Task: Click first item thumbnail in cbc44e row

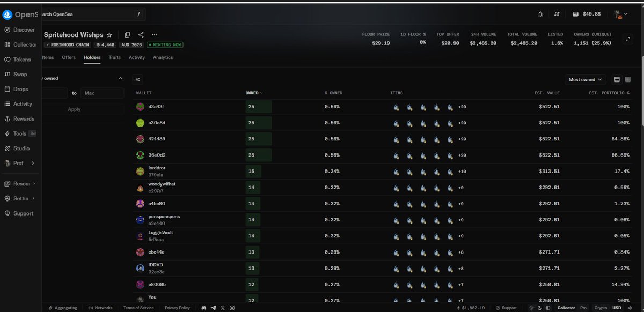Action: tap(396, 252)
